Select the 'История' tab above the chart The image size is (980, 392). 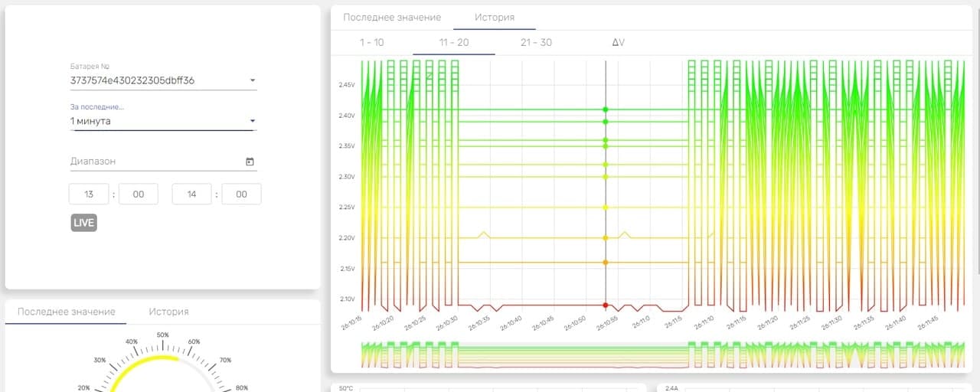point(495,17)
